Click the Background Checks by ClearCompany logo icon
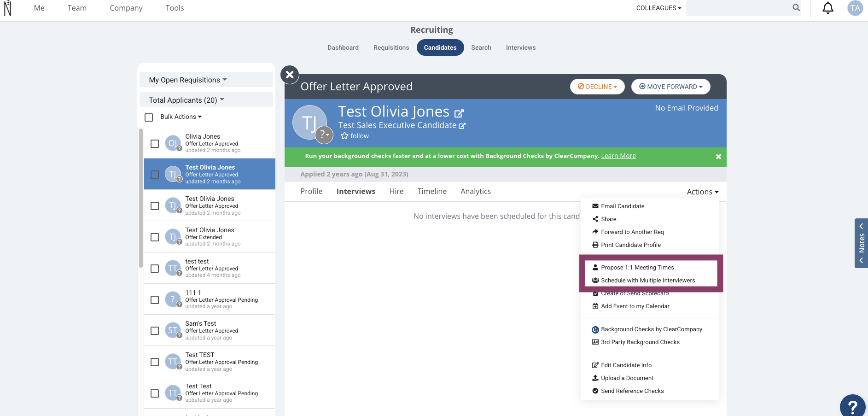The height and width of the screenshot is (416, 868). [595, 329]
